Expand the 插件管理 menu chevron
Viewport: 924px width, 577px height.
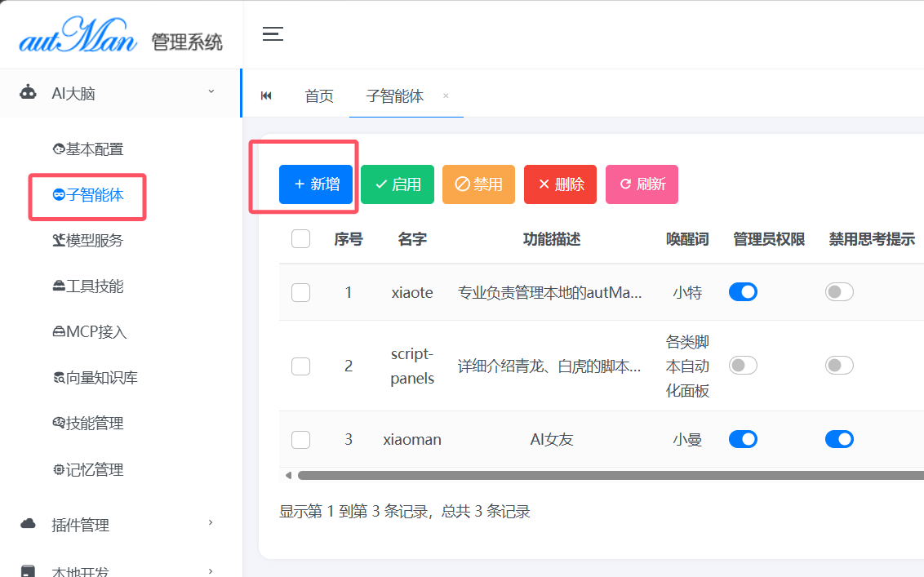point(211,523)
